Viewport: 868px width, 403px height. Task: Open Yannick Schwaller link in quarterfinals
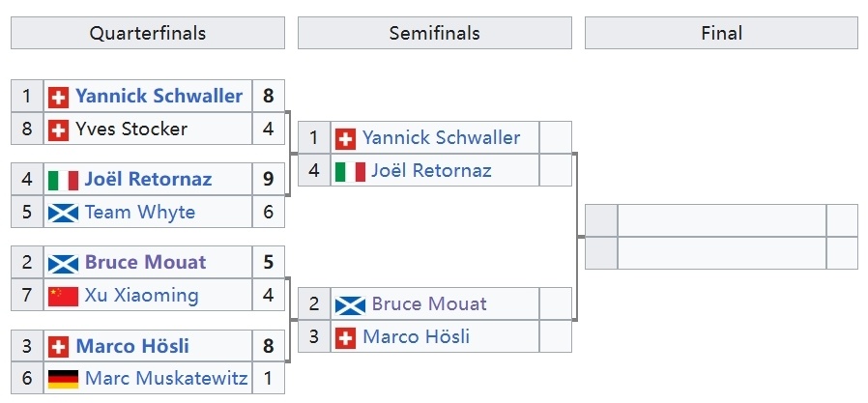159,97
